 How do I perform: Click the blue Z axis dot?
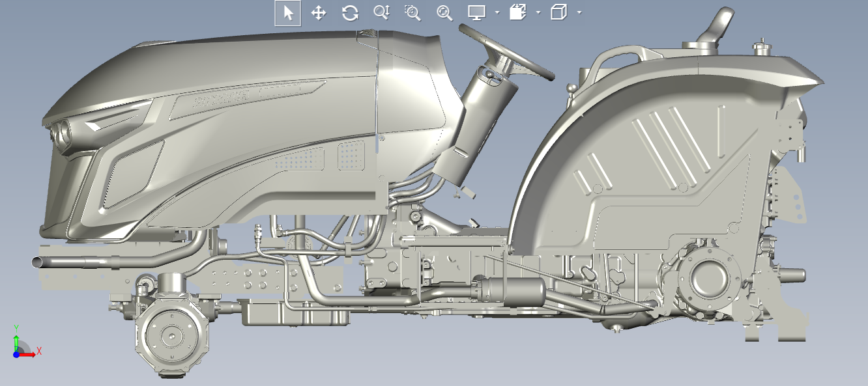16,354
